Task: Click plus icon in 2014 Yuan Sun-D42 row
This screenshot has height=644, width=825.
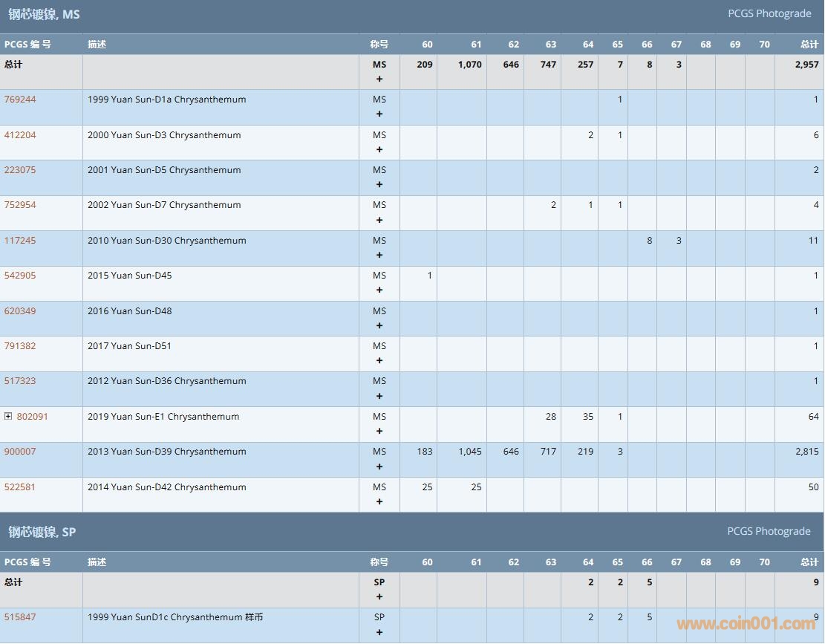Action: point(379,502)
